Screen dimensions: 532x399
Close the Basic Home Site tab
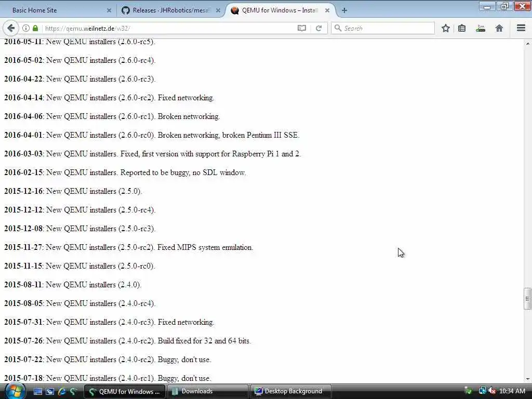(109, 10)
